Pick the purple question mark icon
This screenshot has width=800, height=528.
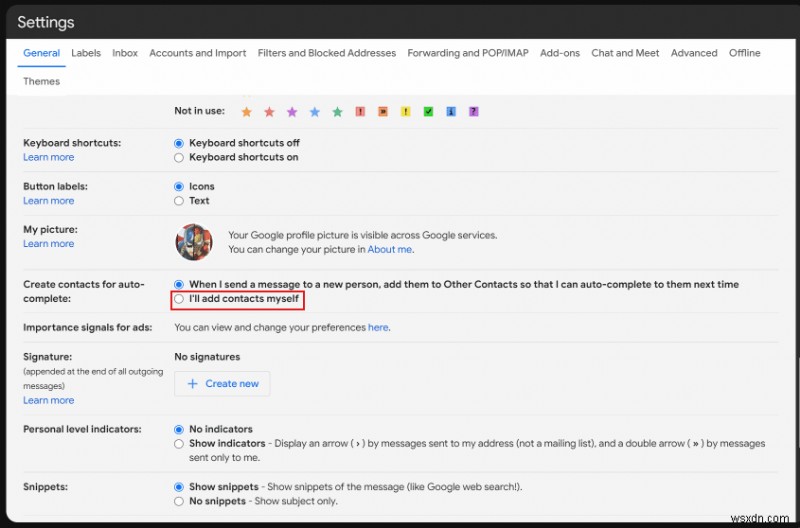coord(474,111)
